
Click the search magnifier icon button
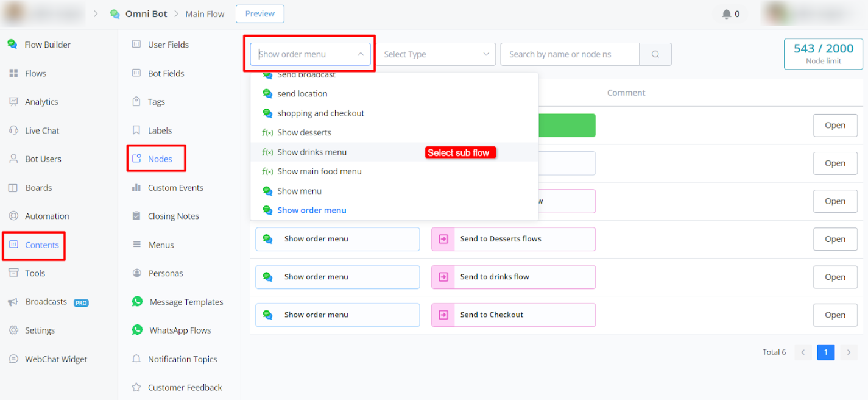[655, 54]
